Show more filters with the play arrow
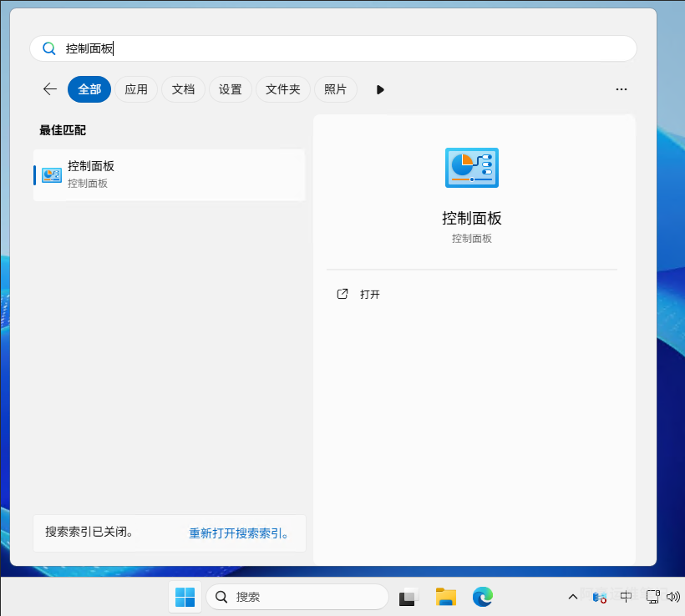Viewport: 685px width, 616px height. pos(380,89)
